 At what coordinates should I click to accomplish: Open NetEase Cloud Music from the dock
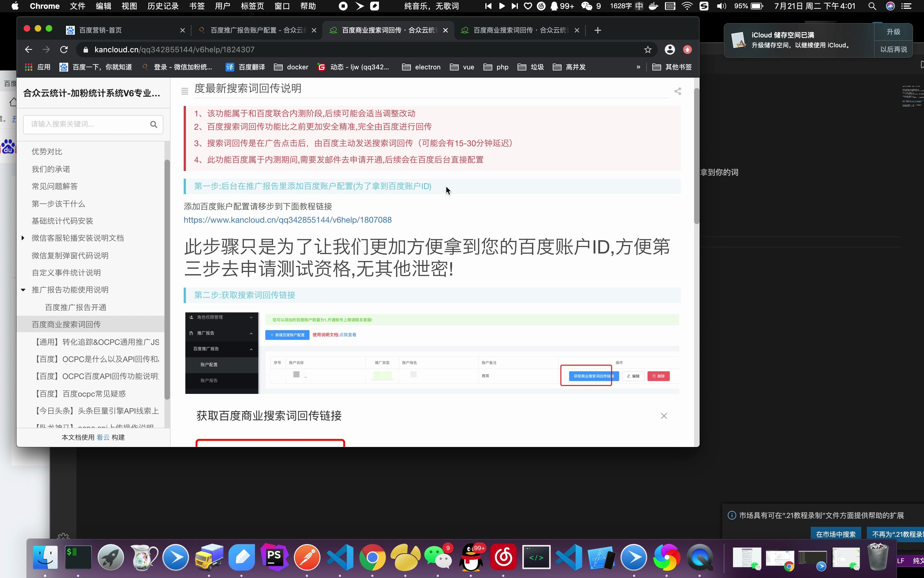(503, 557)
